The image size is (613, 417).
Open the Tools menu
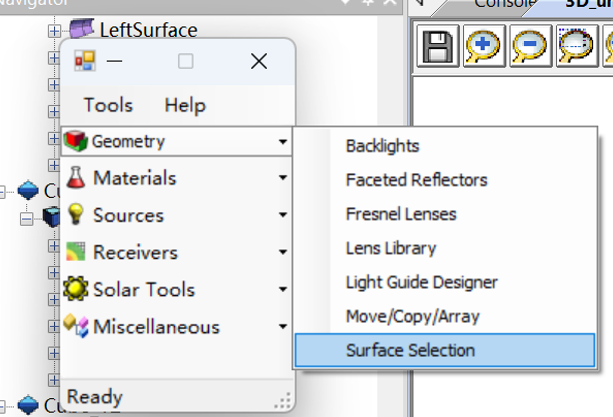[108, 105]
